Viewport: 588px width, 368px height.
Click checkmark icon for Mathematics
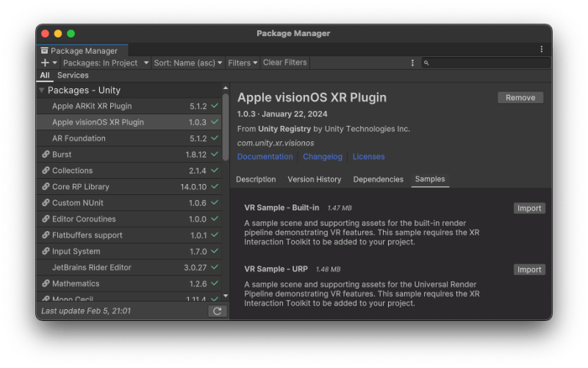pos(215,283)
